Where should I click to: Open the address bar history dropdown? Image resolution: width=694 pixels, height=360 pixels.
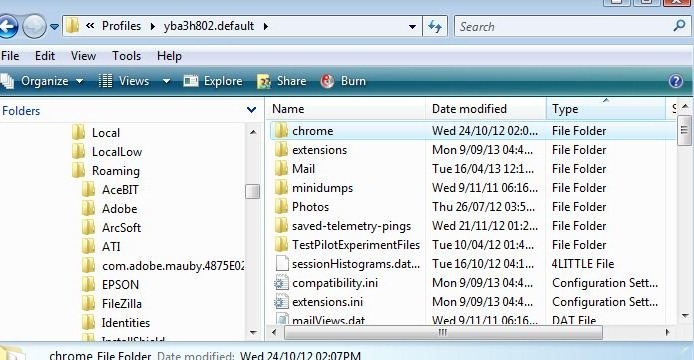[413, 27]
